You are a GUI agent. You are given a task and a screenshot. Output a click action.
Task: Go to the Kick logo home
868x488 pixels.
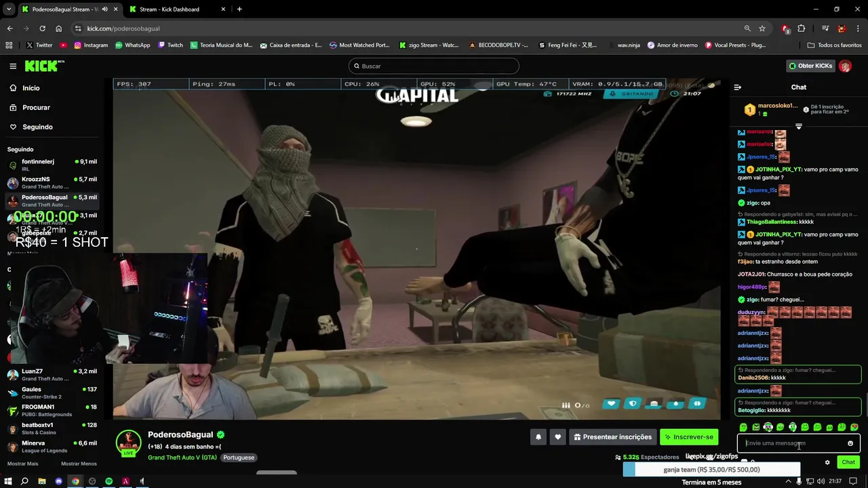point(43,66)
